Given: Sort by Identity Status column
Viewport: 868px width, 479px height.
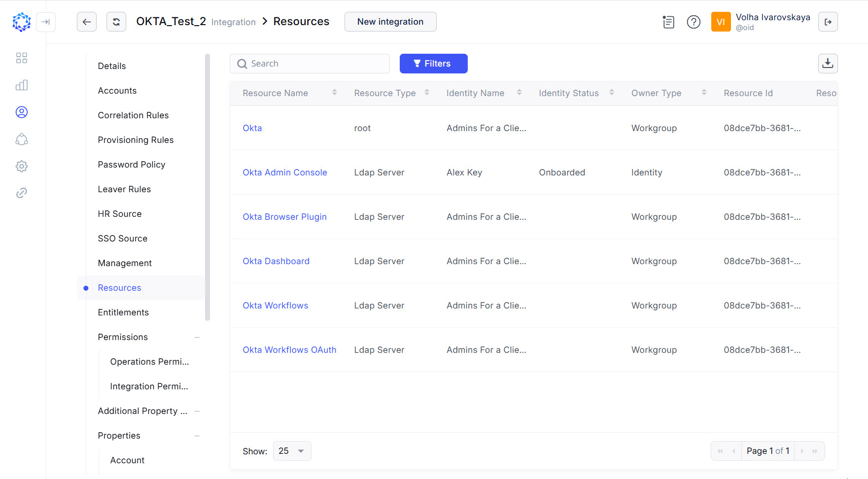Looking at the screenshot, I should 611,93.
